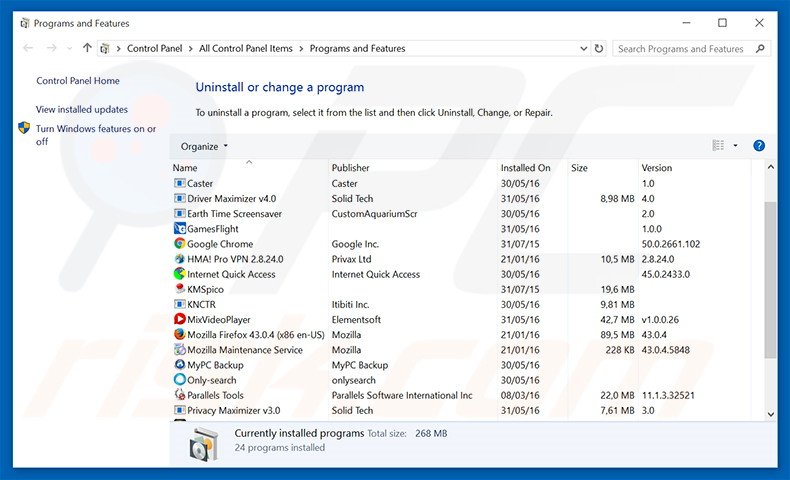Open View installed updates link

click(x=82, y=109)
